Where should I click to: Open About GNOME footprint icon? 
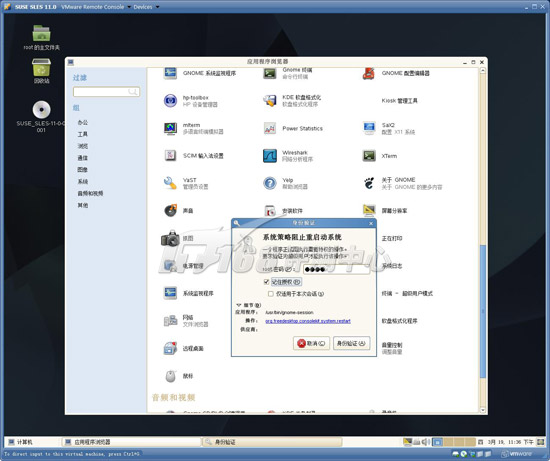tap(369, 183)
